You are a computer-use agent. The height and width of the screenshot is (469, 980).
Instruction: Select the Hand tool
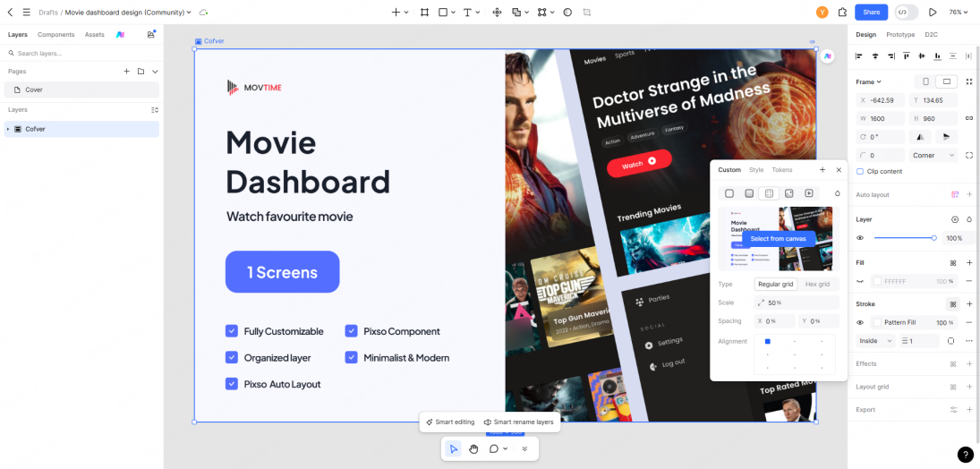click(473, 448)
